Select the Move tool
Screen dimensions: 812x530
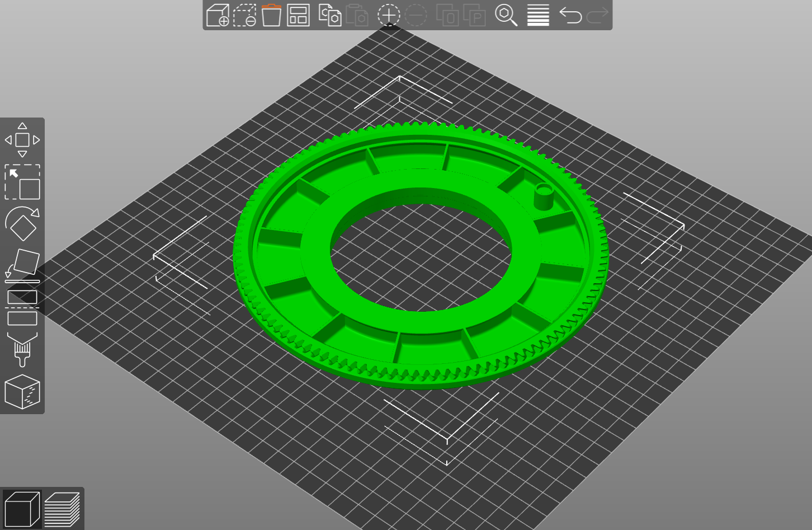22,140
